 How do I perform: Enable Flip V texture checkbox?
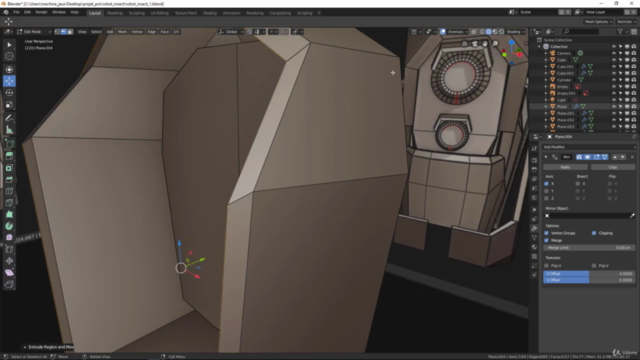594,266
